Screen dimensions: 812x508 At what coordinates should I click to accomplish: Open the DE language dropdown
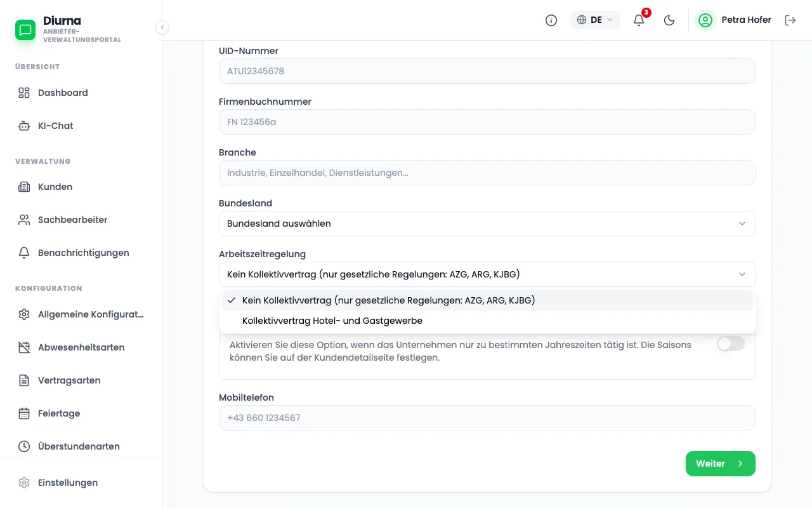[x=595, y=20]
